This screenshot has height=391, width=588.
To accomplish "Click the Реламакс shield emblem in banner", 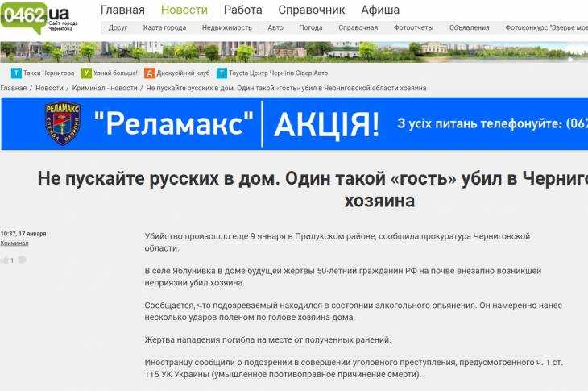I will point(61,124).
